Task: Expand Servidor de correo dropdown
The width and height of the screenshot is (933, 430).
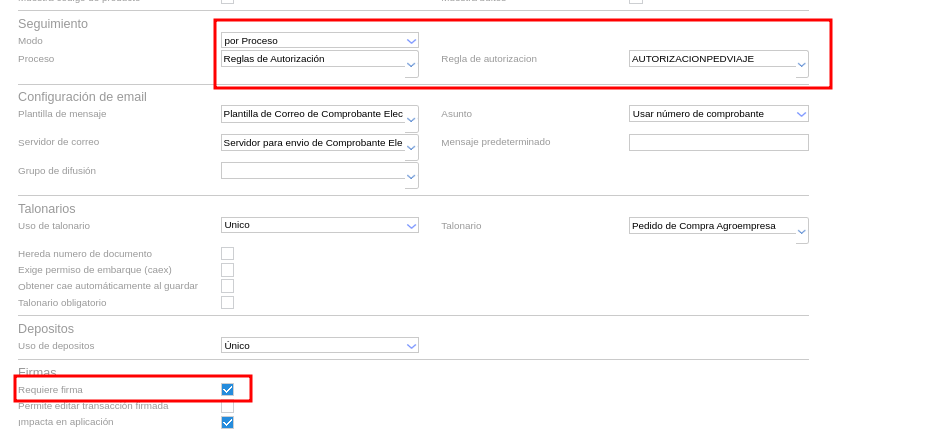Action: (411, 149)
